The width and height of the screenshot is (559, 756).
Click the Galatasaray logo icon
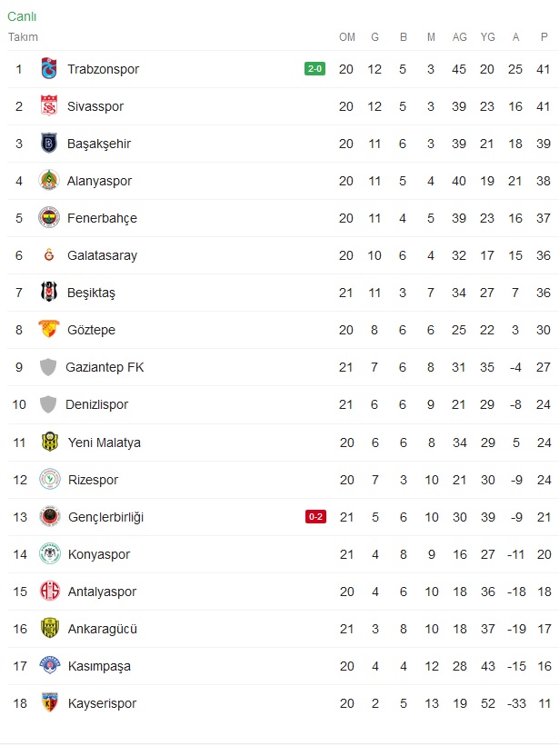point(49,255)
